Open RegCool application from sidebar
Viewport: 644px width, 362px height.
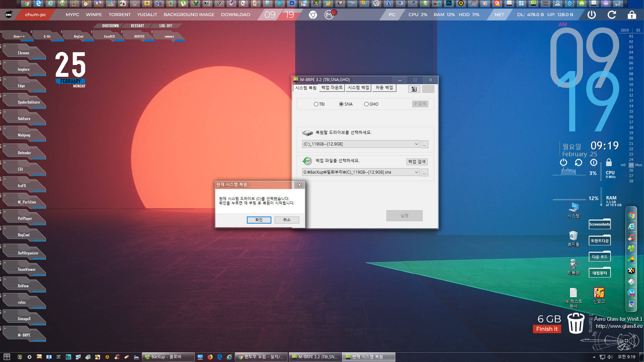(23, 235)
